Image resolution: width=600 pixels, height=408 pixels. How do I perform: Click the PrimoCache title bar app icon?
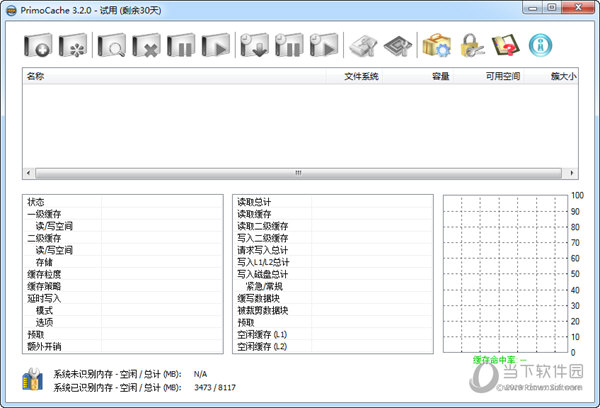point(11,10)
